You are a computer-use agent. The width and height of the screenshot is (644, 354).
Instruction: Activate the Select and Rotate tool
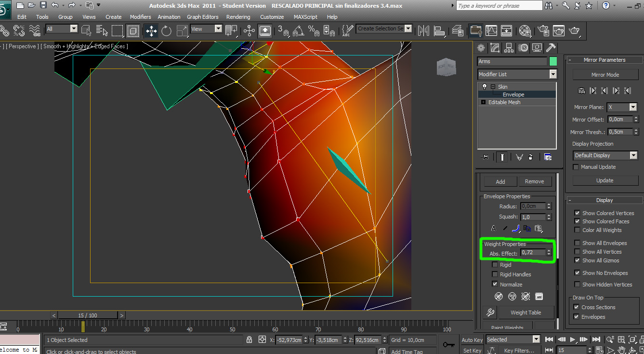click(167, 31)
